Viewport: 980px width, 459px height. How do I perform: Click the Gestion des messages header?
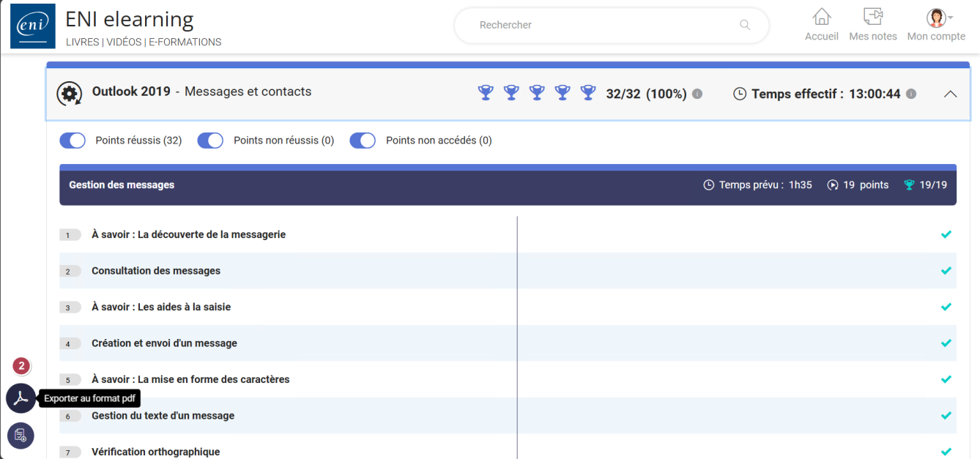[x=508, y=185]
